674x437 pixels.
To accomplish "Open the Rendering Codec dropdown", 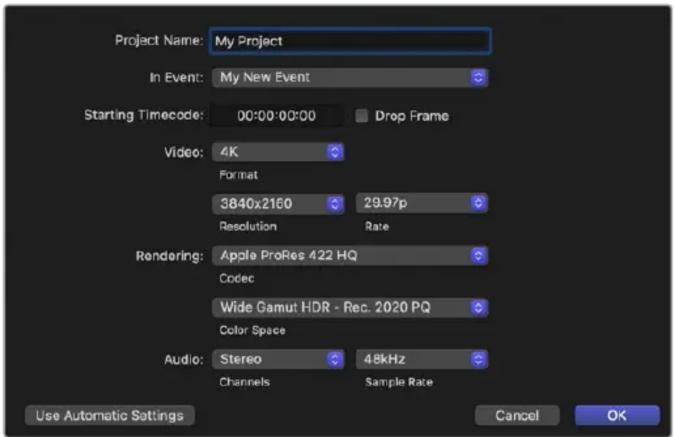I will [x=350, y=256].
